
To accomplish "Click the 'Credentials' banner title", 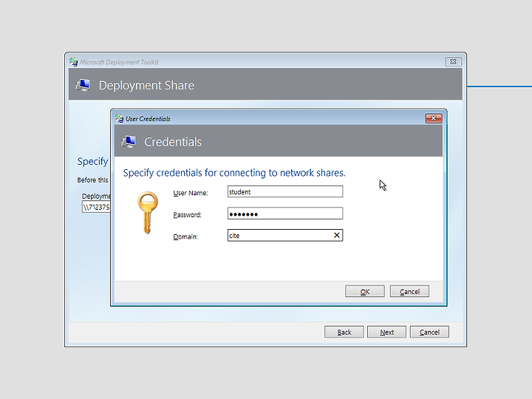I will [173, 142].
